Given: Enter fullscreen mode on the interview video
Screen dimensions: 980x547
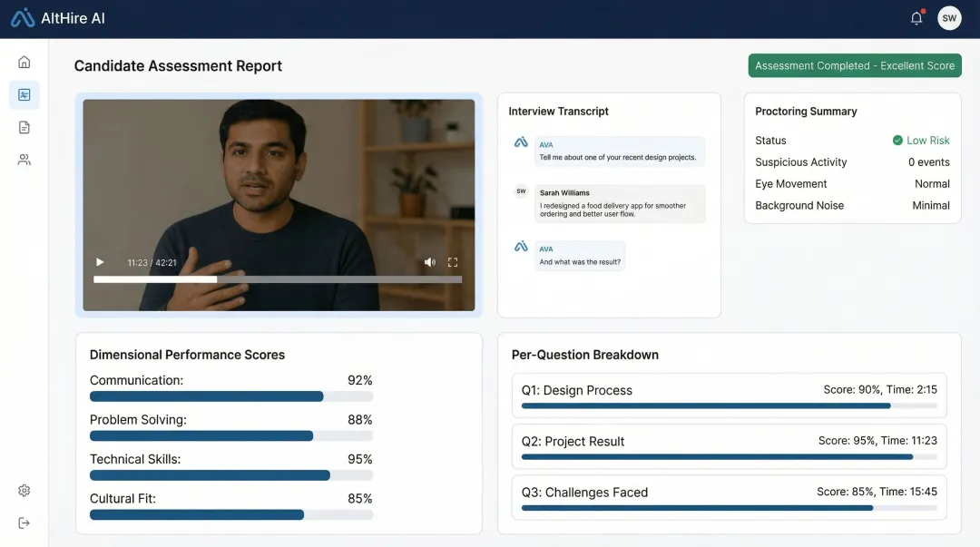Looking at the screenshot, I should [x=452, y=262].
